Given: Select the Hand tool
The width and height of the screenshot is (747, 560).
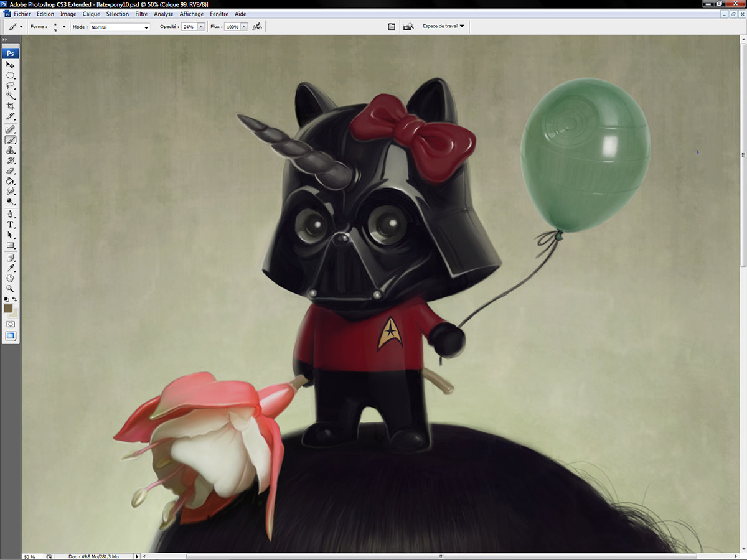Looking at the screenshot, I should click(11, 279).
